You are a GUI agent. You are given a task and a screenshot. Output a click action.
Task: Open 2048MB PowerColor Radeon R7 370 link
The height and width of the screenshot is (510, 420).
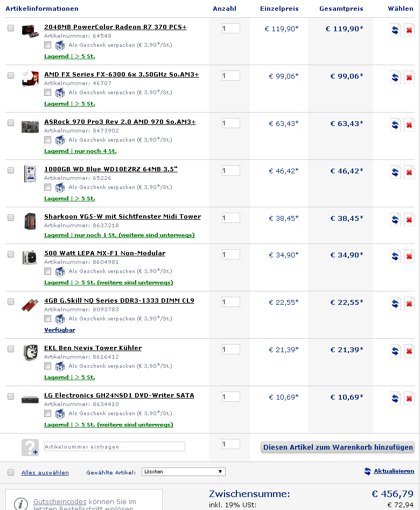[115, 27]
